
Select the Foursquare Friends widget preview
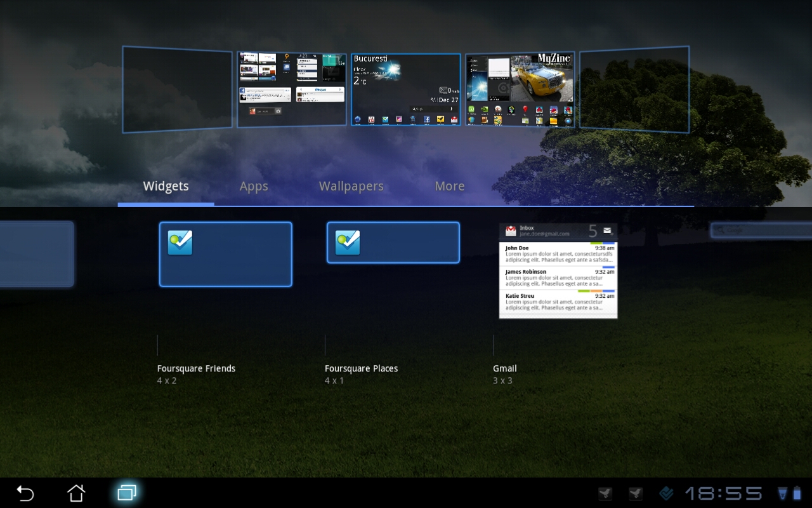[225, 254]
